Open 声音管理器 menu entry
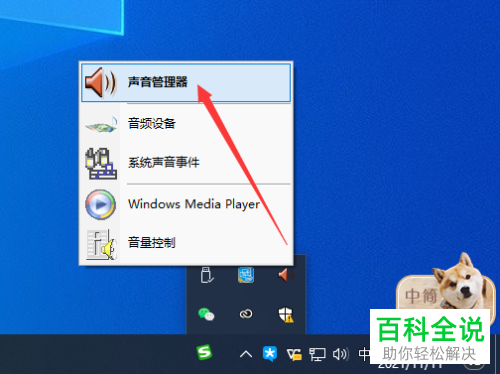The height and width of the screenshot is (374, 500). 186,82
